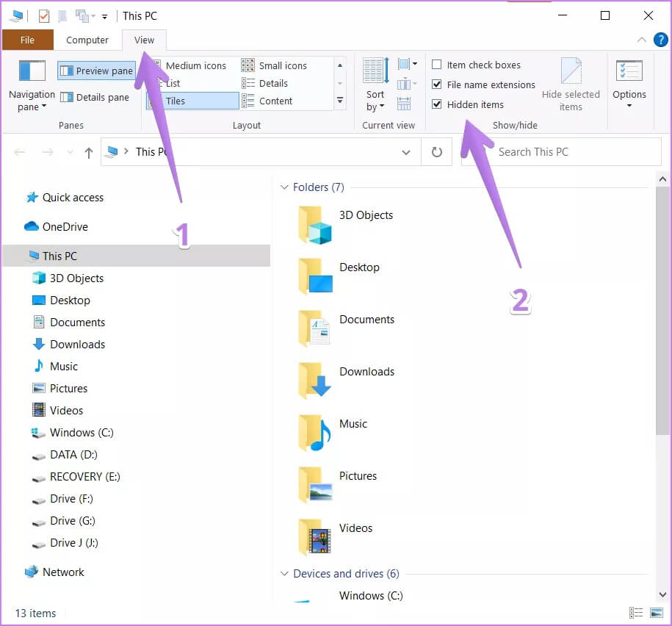Open Downloads in the sidebar tree
This screenshot has width=672, height=626.
point(69,345)
